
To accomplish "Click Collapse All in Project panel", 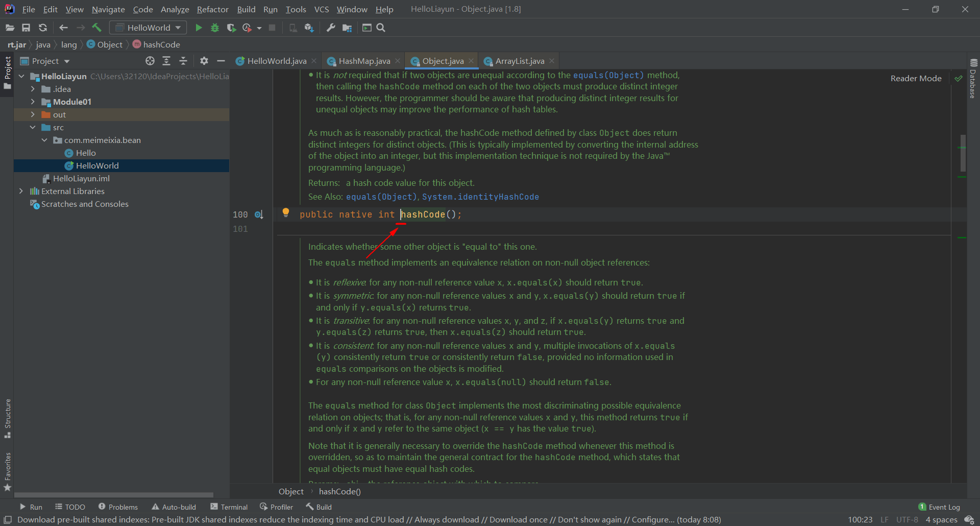I will [183, 61].
